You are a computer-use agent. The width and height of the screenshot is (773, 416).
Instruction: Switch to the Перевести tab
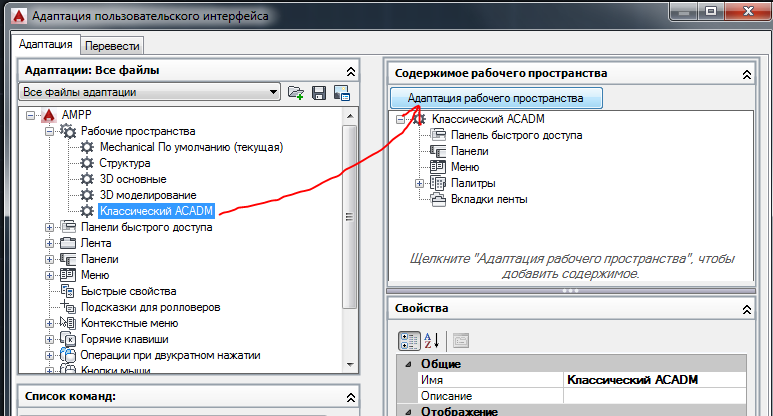[112, 46]
